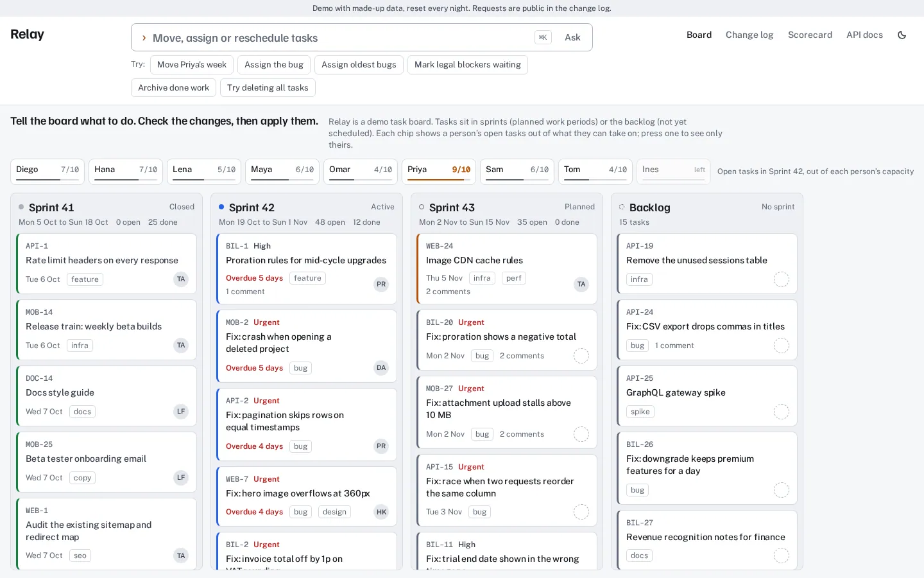This screenshot has width=924, height=578.
Task: Click Backlog column heading
Action: [649, 207]
